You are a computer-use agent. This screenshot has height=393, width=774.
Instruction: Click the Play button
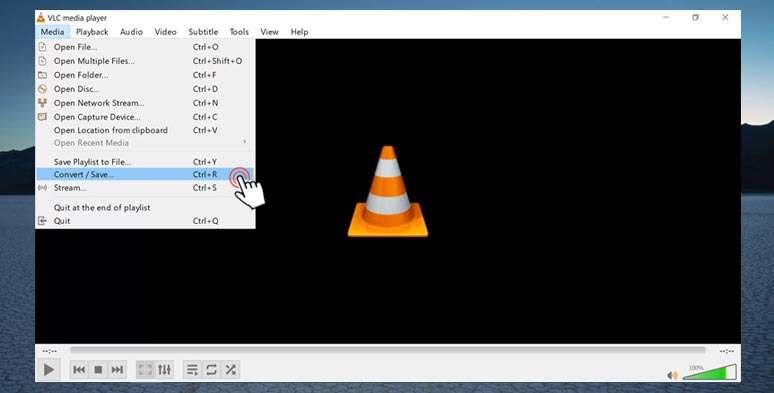tap(48, 369)
